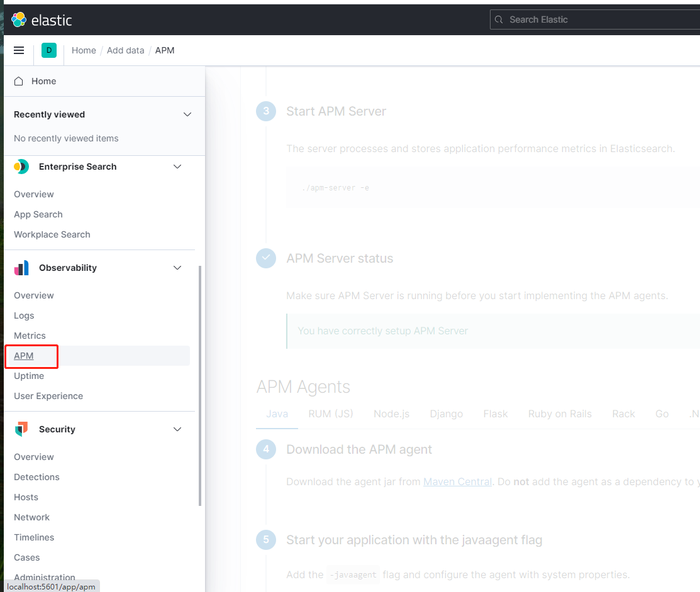Click the -javaagent inline code text
Screen dimensions: 700x592
(353, 575)
